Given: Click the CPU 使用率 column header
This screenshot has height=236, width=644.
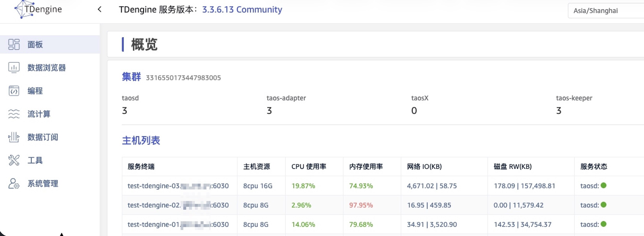Looking at the screenshot, I should (309, 167).
